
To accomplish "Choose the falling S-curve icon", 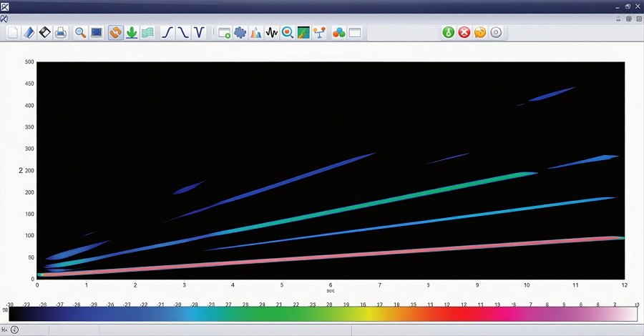I will point(183,32).
